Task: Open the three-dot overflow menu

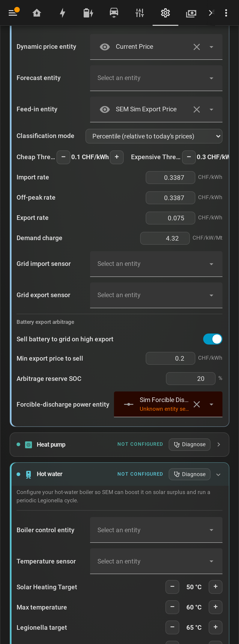Action: (226, 13)
